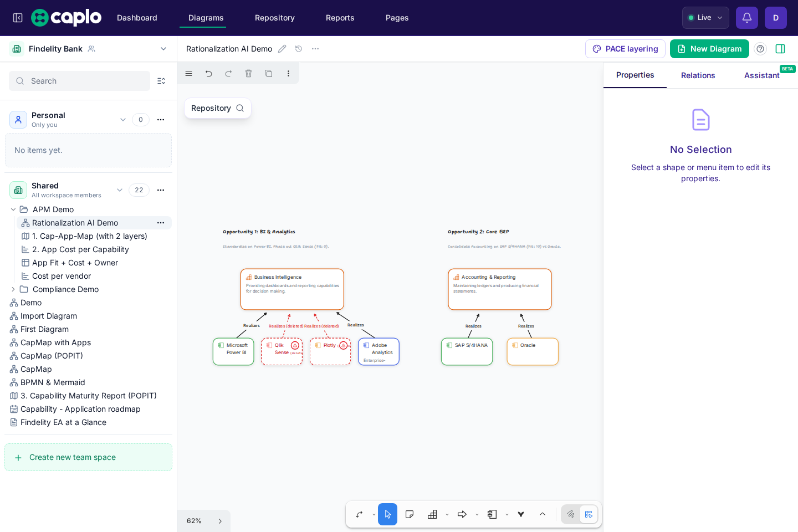Undo the last canvas action
The width and height of the screenshot is (798, 532).
[x=209, y=73]
